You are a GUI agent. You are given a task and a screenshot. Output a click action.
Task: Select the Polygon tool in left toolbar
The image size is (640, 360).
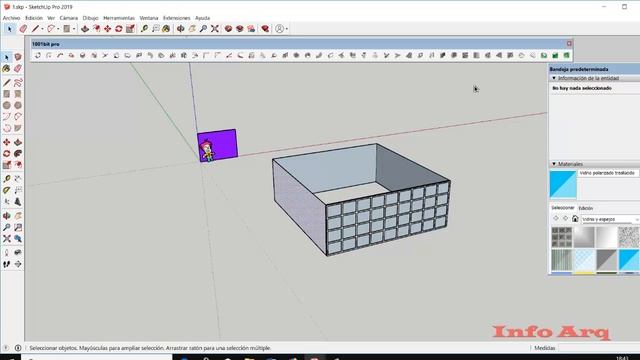tap(18, 105)
